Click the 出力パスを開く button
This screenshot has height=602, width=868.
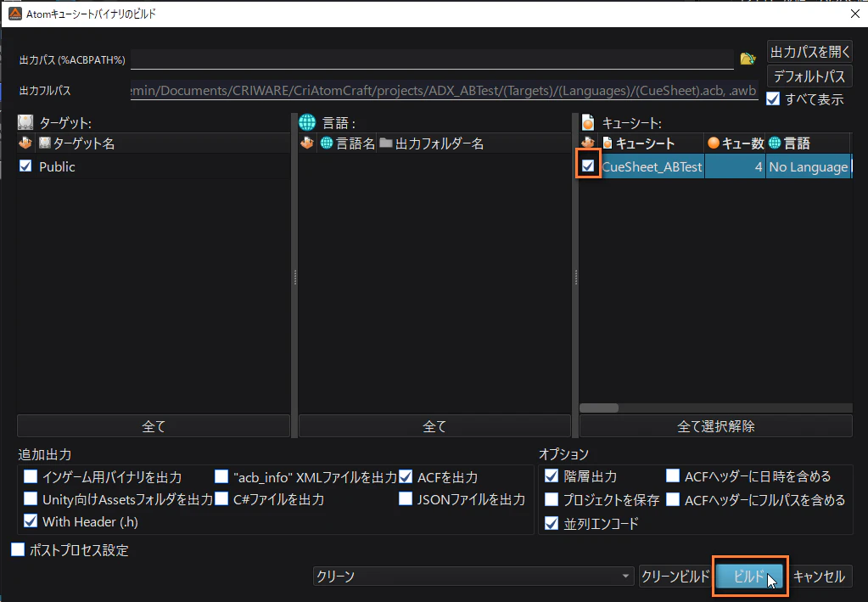click(809, 52)
